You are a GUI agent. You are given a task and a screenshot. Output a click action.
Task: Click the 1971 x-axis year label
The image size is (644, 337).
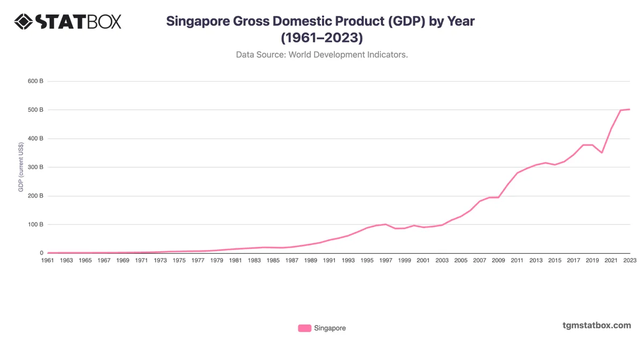tap(142, 260)
